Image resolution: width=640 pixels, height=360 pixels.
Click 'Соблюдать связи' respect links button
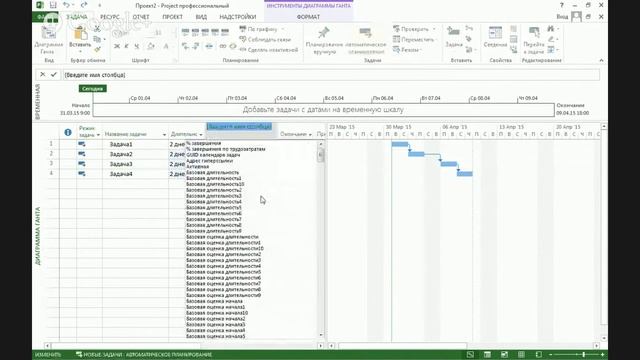265,39
